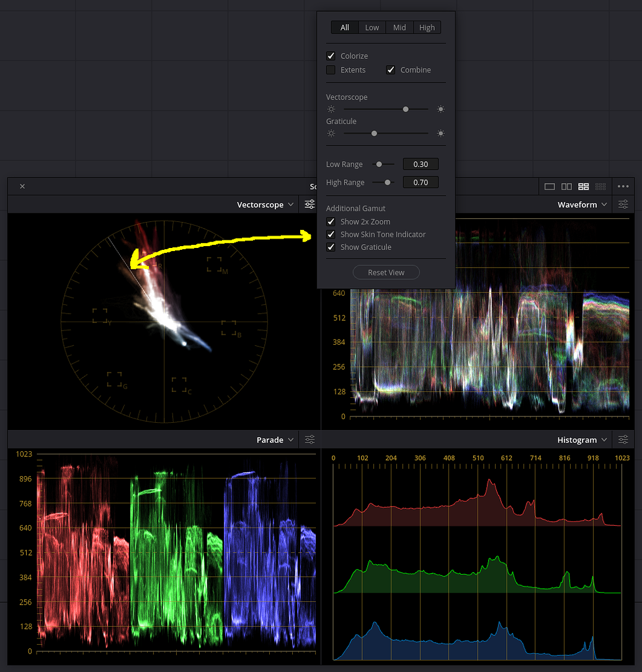
Task: Enable the Extents checkbox
Action: pos(331,70)
